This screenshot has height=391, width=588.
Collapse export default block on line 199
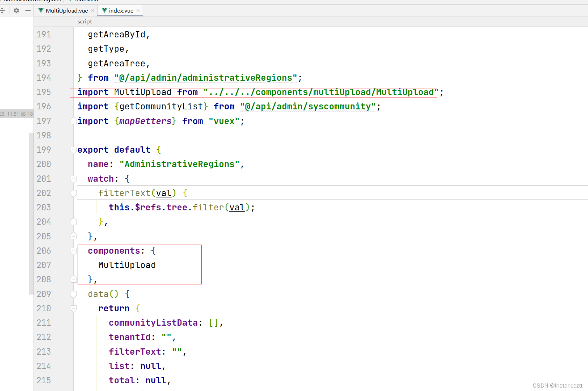point(73,150)
